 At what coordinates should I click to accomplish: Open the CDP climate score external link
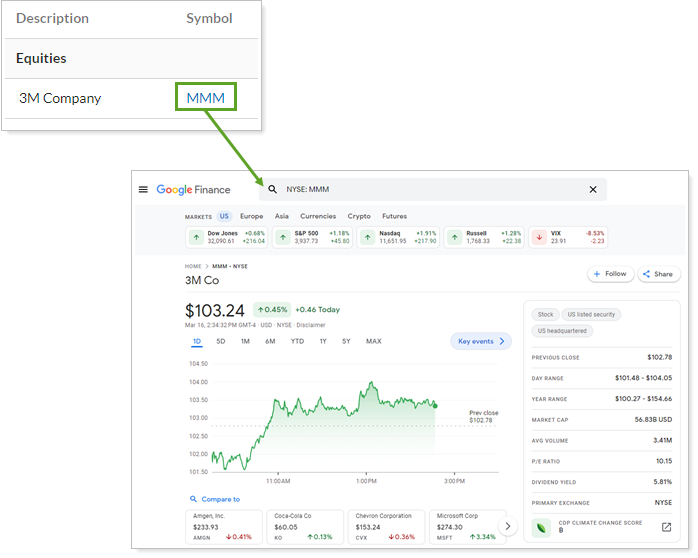[667, 527]
